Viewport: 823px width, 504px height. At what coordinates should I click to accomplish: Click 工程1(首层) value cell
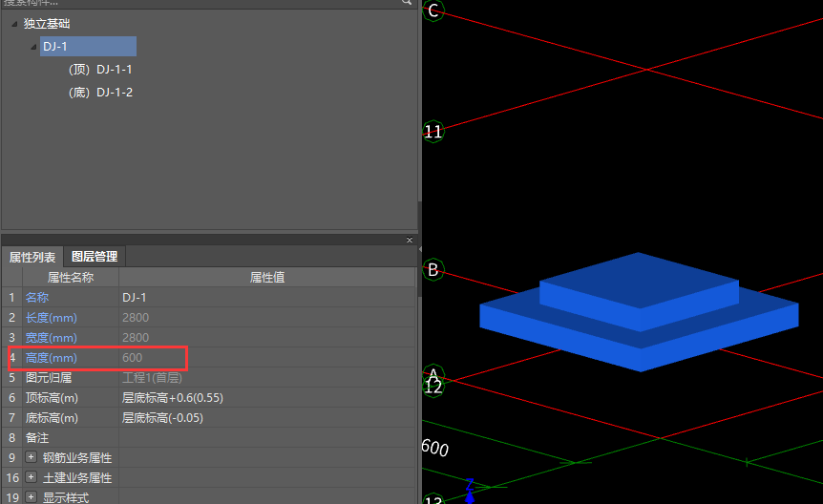[267, 377]
